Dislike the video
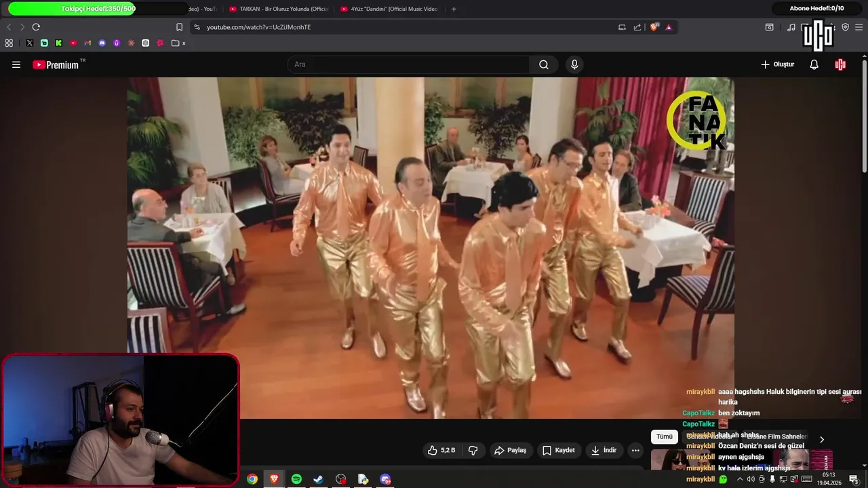Viewport: 868px width, 488px height. [473, 450]
